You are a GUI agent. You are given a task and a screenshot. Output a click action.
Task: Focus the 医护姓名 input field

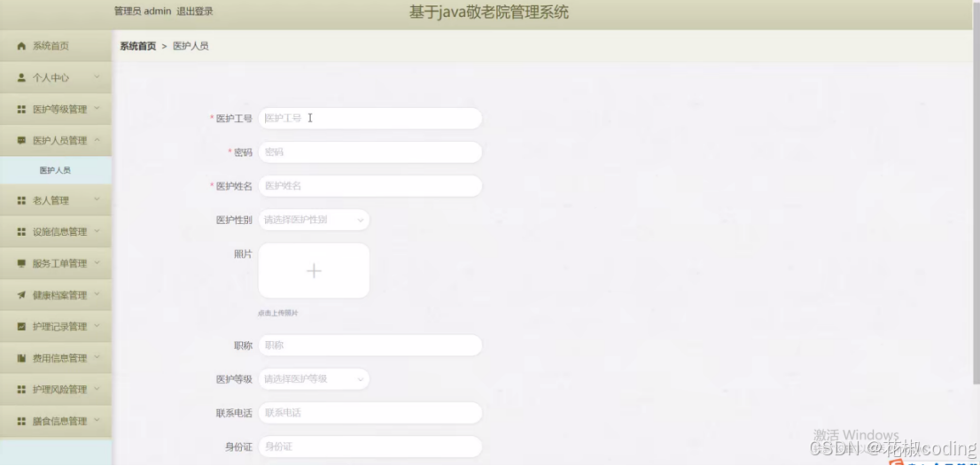[370, 185]
